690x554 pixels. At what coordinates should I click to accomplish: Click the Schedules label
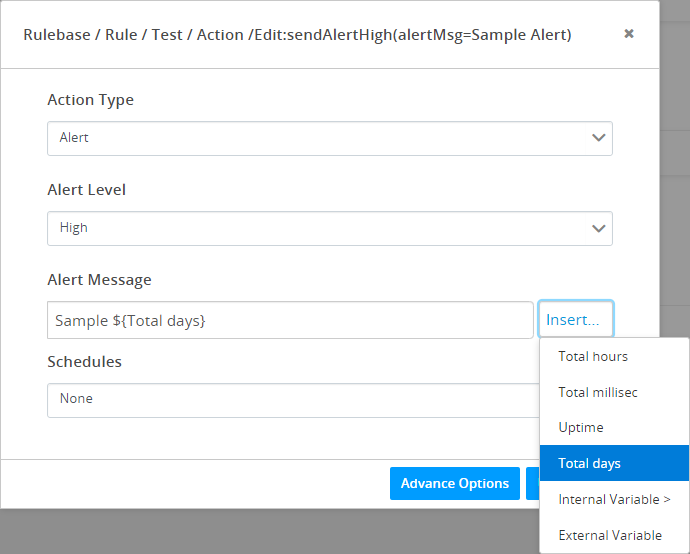click(x=84, y=361)
